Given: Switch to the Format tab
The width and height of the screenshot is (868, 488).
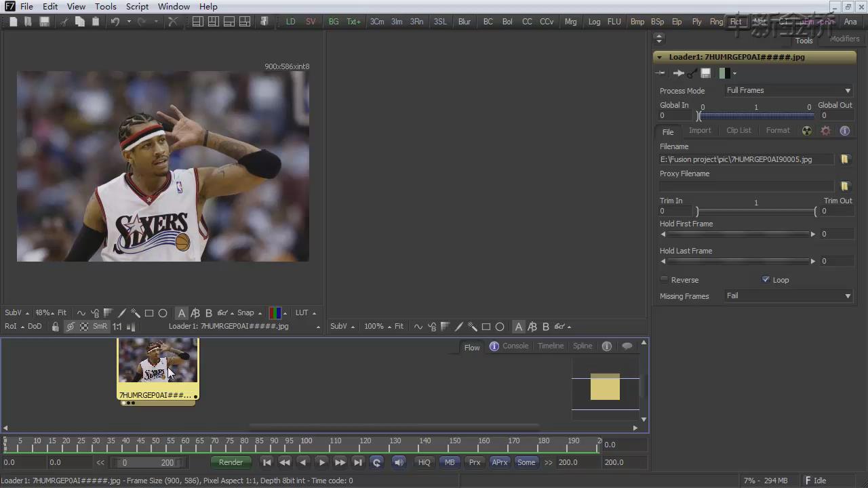Looking at the screenshot, I should pos(778,131).
